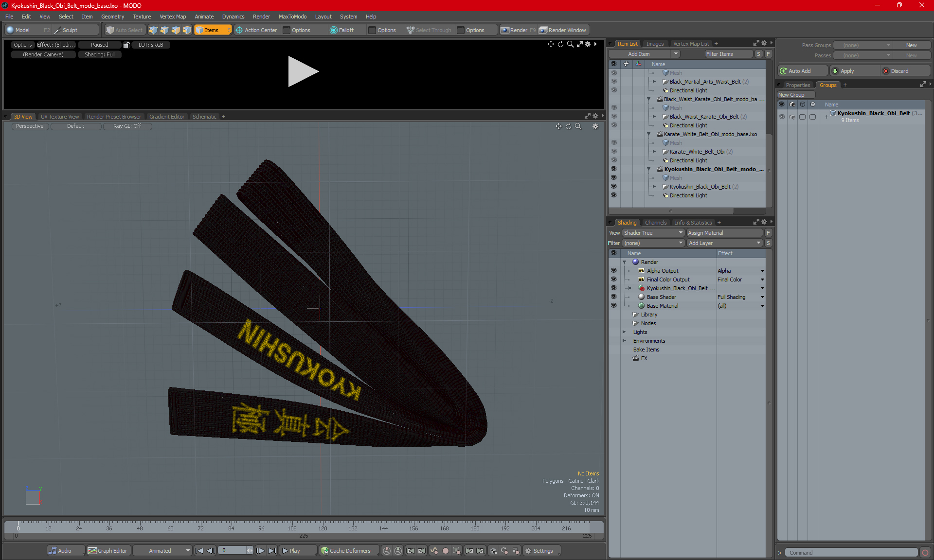Click Apply button
Viewport: 934px width, 560px height.
855,71
